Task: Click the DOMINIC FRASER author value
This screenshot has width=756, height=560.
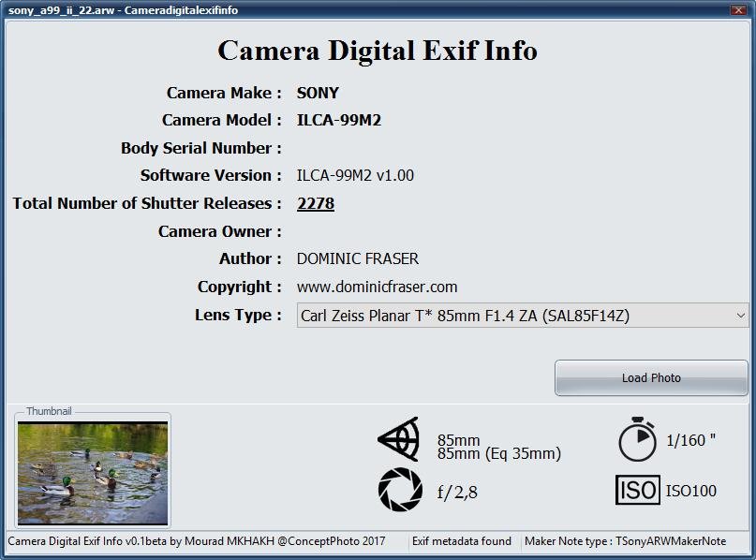Action: click(x=358, y=258)
